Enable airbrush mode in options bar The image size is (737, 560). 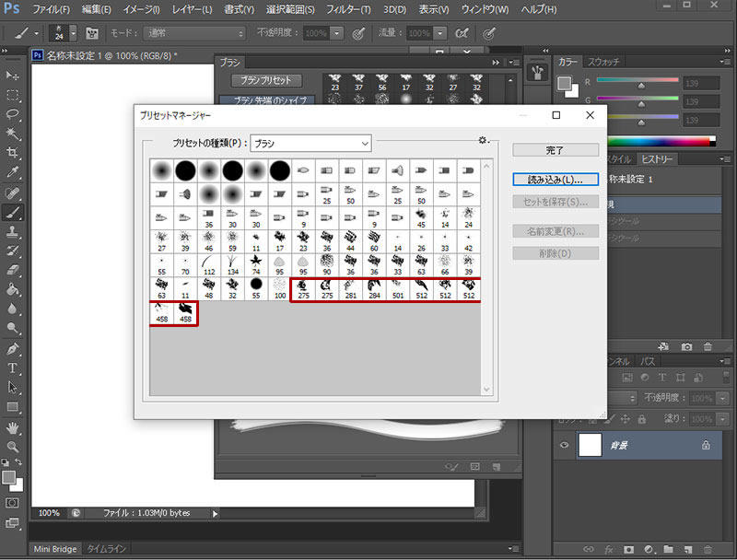coord(462,33)
